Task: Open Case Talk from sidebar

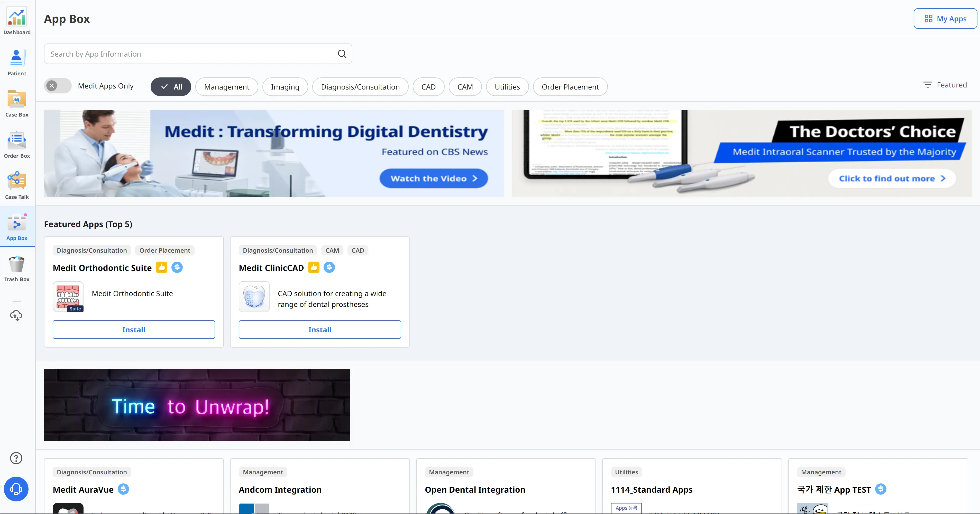Action: [17, 185]
